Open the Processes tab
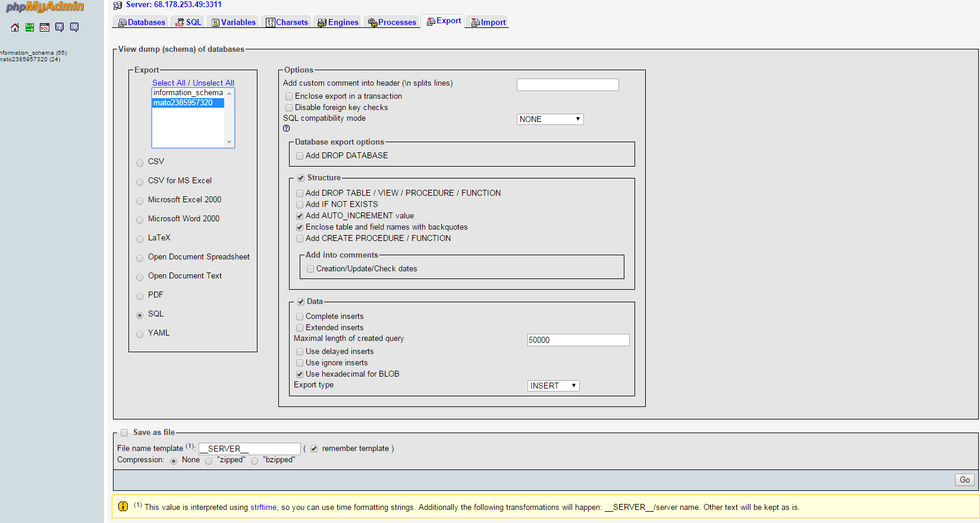Screen dimensions: 980x523 click(392, 22)
